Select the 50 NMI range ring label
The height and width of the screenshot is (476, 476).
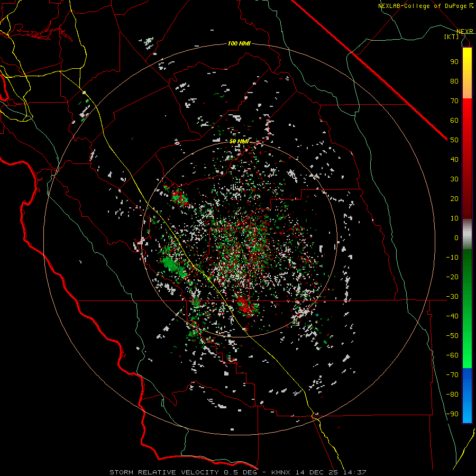(x=239, y=141)
